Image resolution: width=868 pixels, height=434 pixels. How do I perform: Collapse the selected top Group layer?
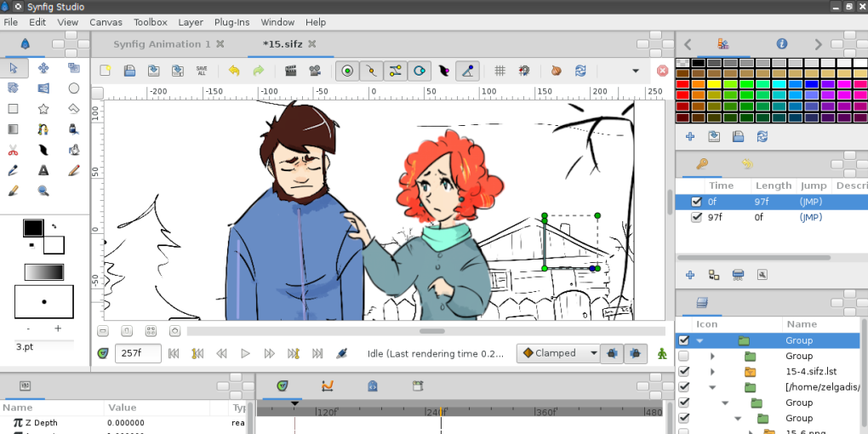[x=700, y=340]
